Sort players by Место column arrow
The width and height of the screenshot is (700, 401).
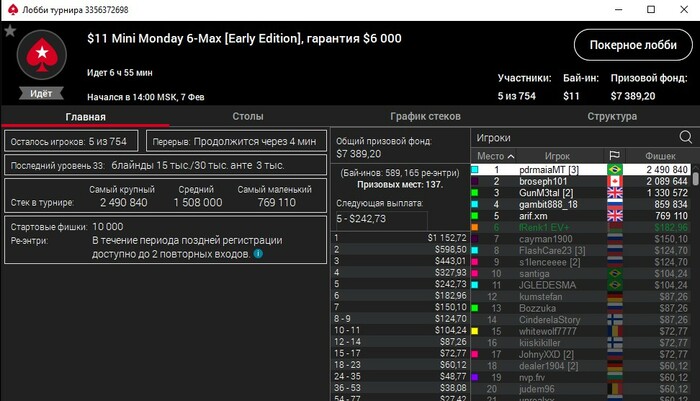(x=511, y=156)
